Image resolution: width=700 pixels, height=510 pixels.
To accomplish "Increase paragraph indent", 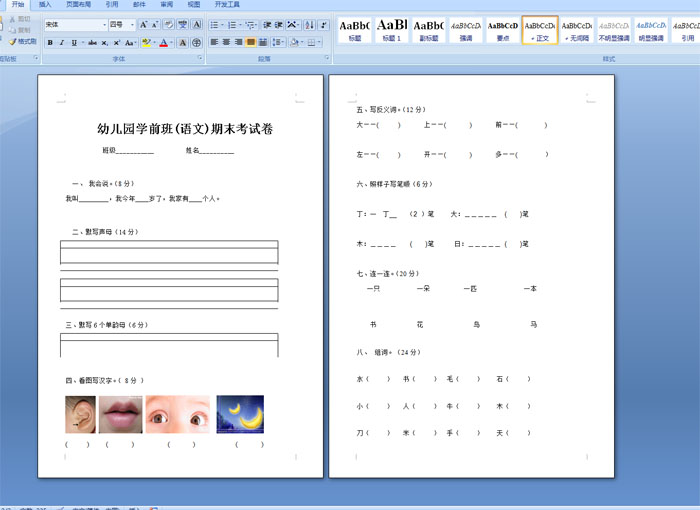I will (x=279, y=25).
